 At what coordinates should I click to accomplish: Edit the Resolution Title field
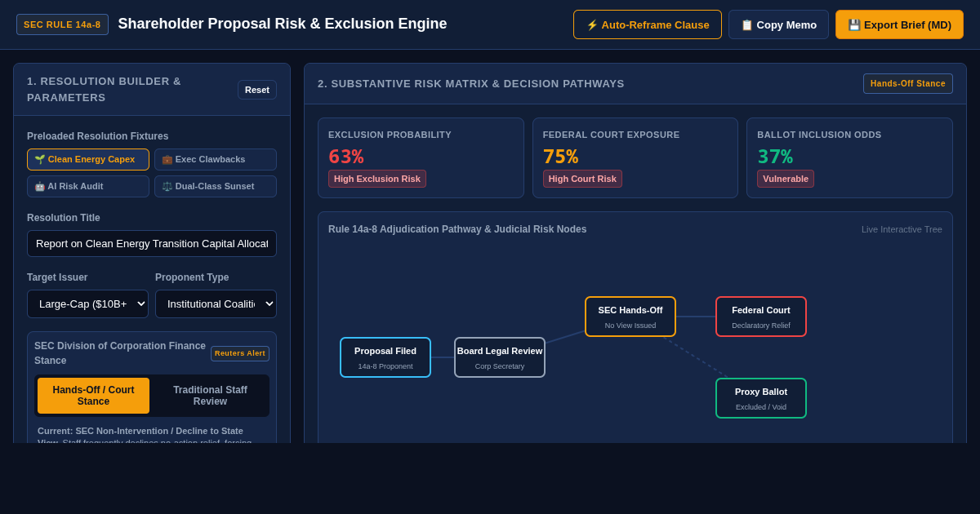click(152, 243)
